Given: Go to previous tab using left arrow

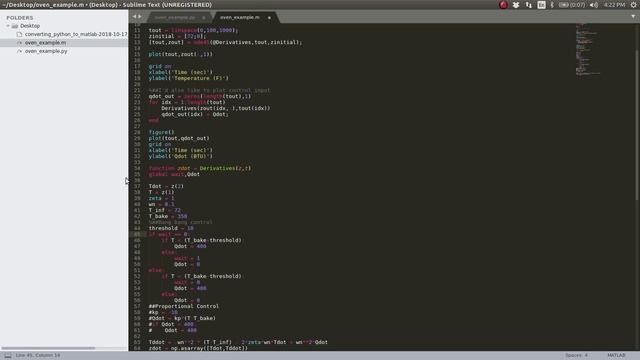Looking at the screenshot, I should pyautogui.click(x=134, y=17).
